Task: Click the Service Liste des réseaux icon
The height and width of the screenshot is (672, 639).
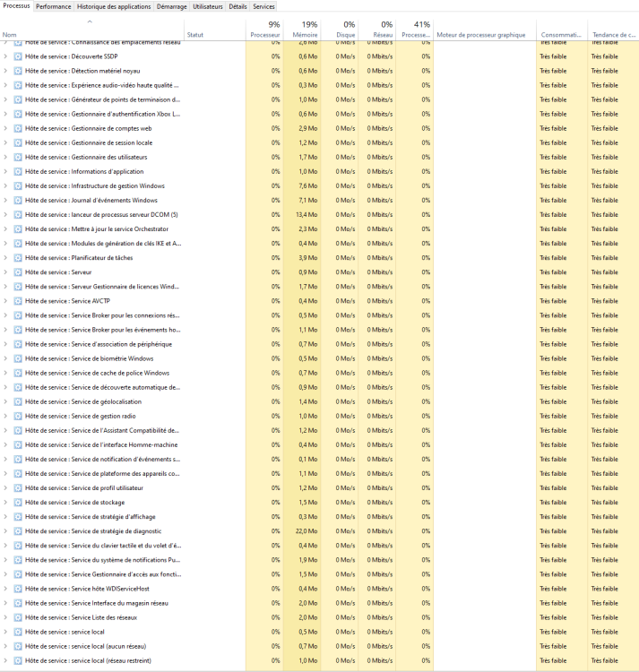Action: point(18,617)
